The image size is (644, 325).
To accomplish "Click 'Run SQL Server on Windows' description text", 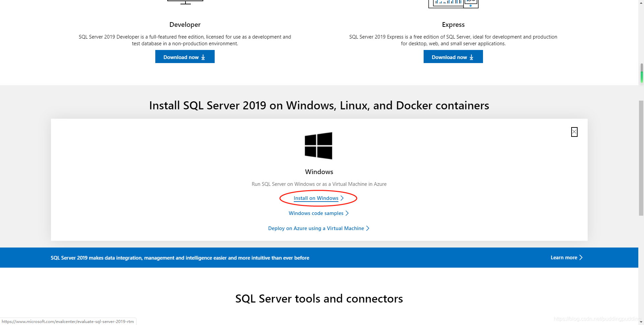I will pyautogui.click(x=319, y=184).
